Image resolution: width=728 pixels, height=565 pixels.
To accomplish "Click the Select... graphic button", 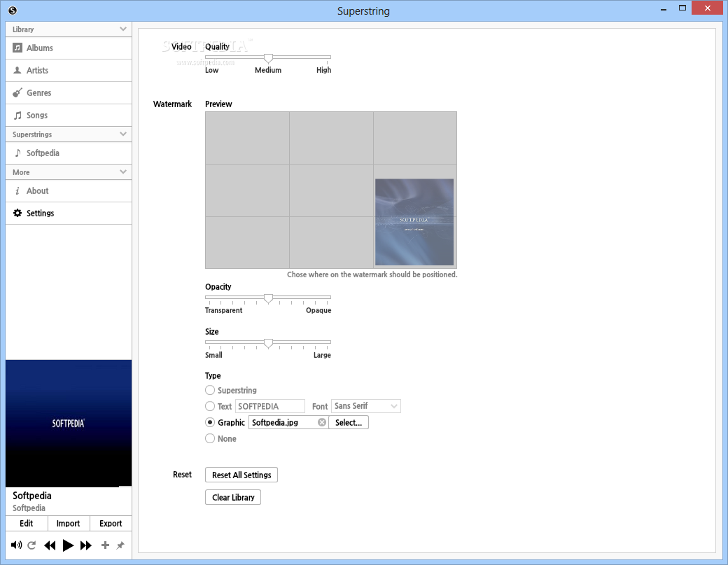I will (x=349, y=422).
